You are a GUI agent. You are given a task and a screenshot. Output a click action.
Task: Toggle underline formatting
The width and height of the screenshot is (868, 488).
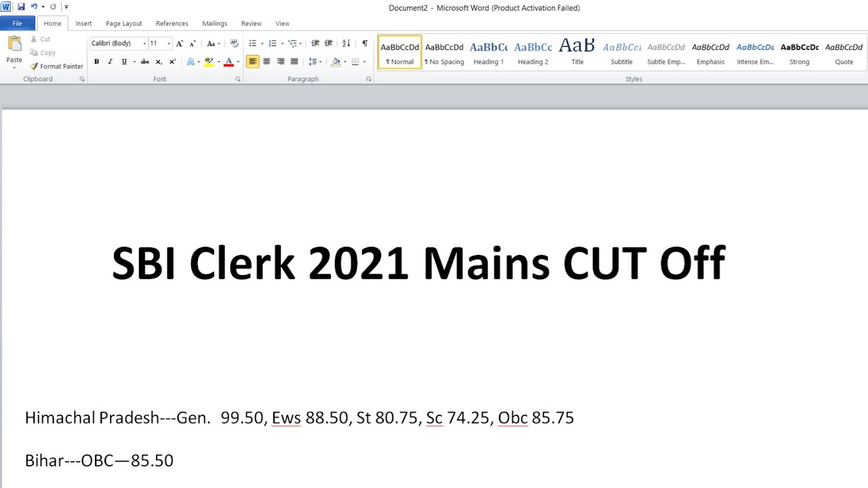tap(124, 62)
